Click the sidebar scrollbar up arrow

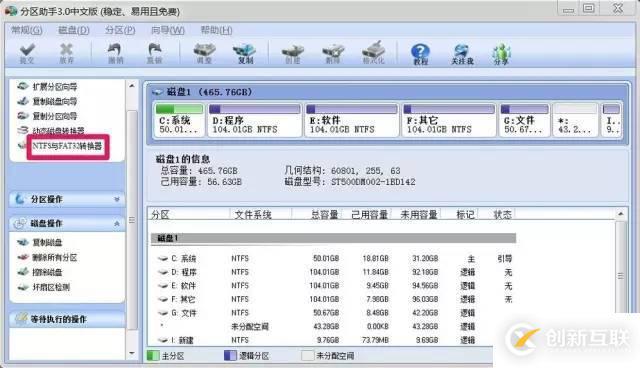coord(132,86)
